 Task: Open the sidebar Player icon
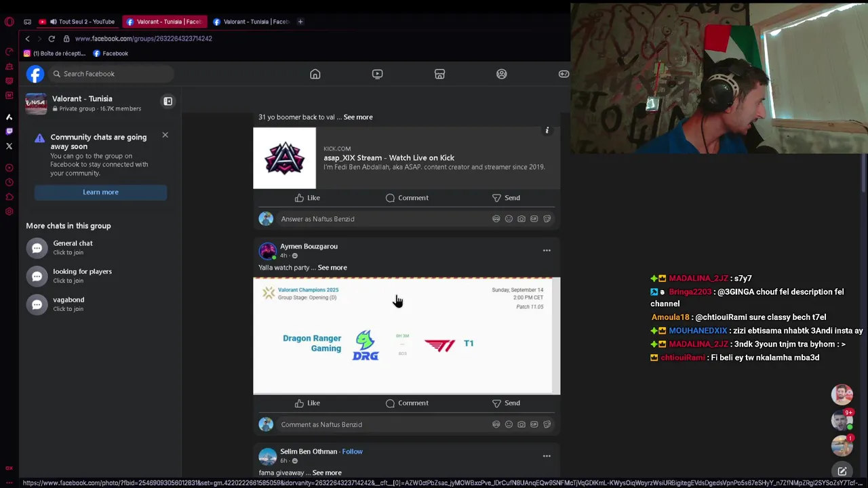[9, 167]
